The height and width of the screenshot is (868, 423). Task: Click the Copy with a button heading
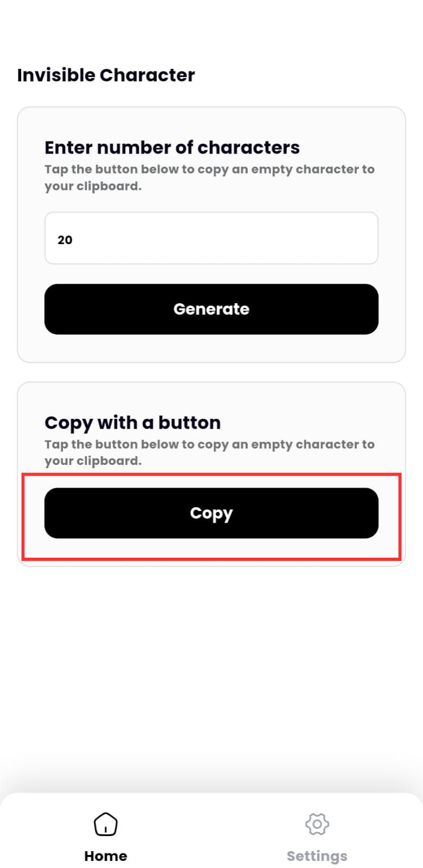[132, 423]
